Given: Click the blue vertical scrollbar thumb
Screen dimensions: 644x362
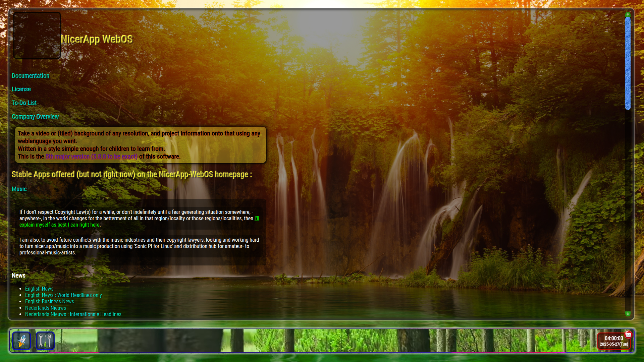Looking at the screenshot, I should pos(628,63).
